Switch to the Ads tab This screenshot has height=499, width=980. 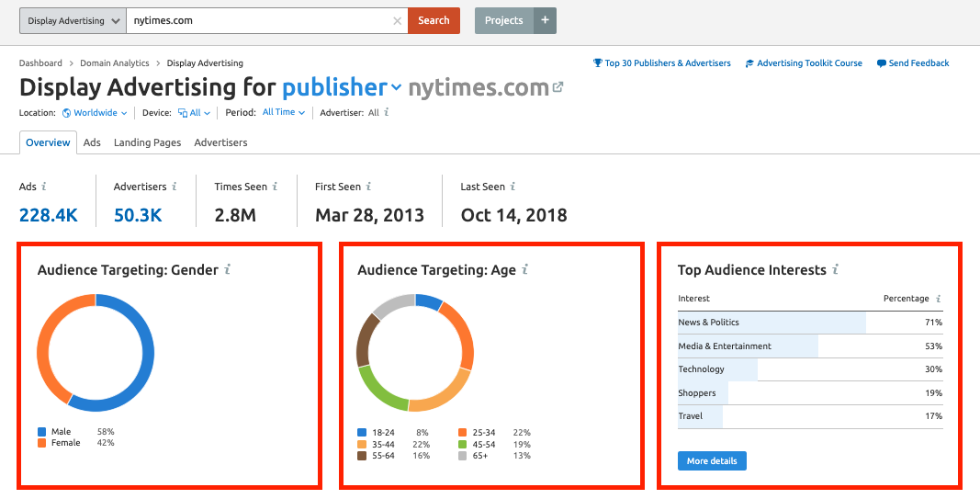92,142
